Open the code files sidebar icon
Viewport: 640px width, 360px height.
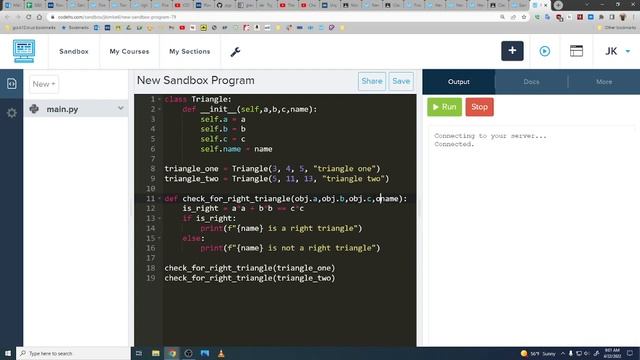(11, 84)
